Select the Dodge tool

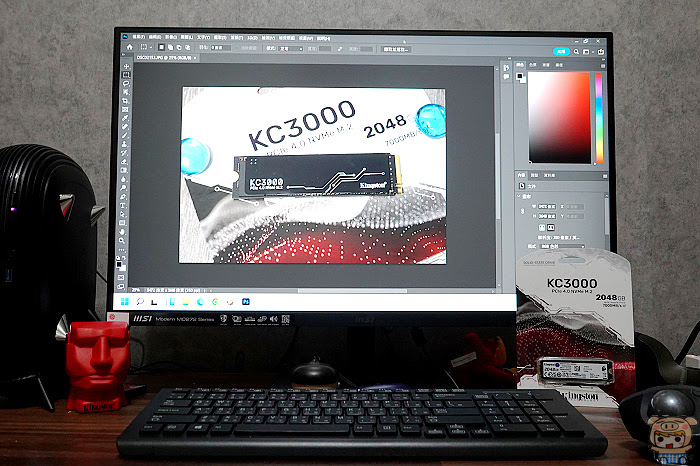123,188
